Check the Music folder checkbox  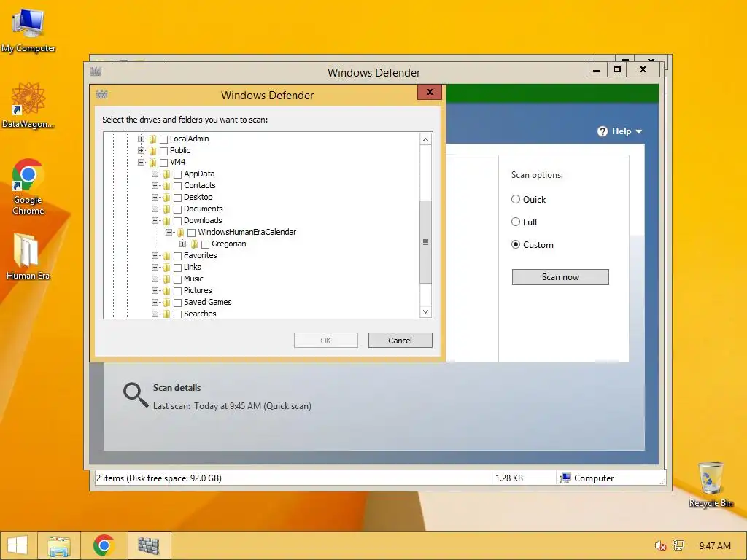(178, 279)
